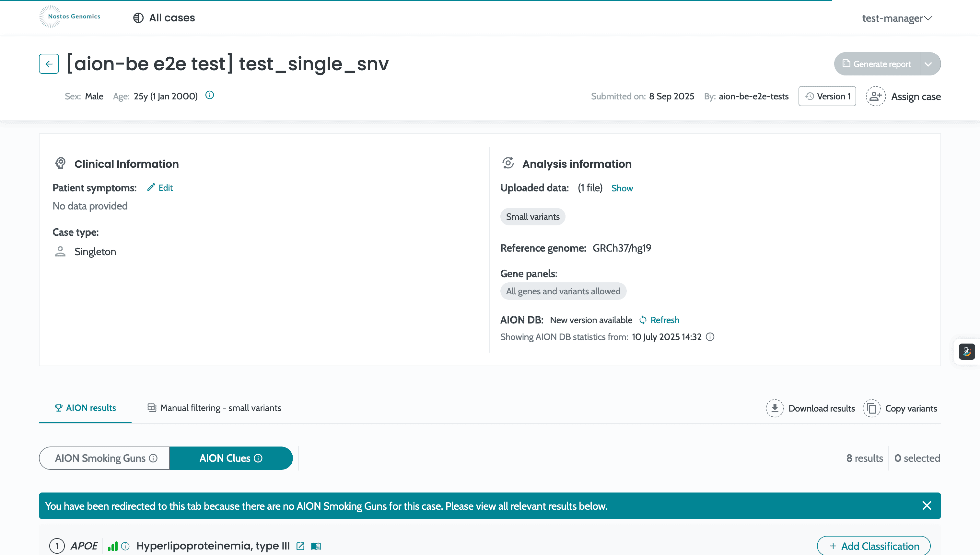Image resolution: width=980 pixels, height=555 pixels.
Task: Open the chat support widget icon
Action: click(967, 351)
